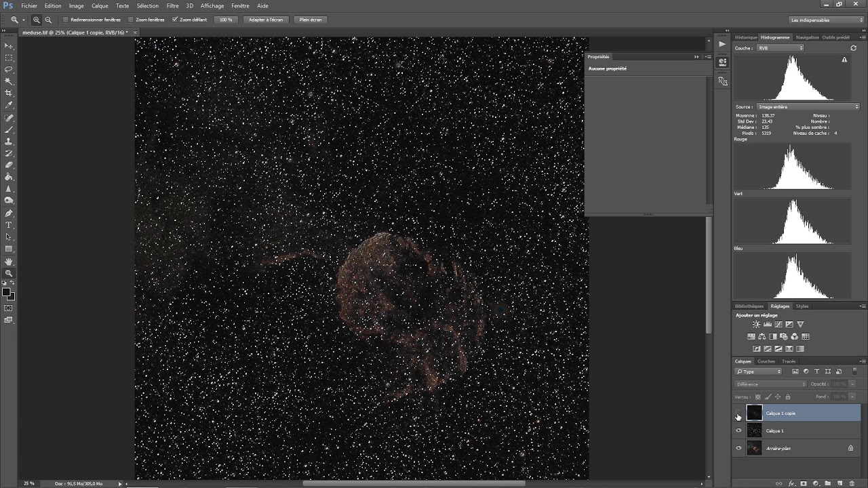This screenshot has width=868, height=488.
Task: Enable Redimensionner fenêtres checkbox
Action: (x=66, y=20)
